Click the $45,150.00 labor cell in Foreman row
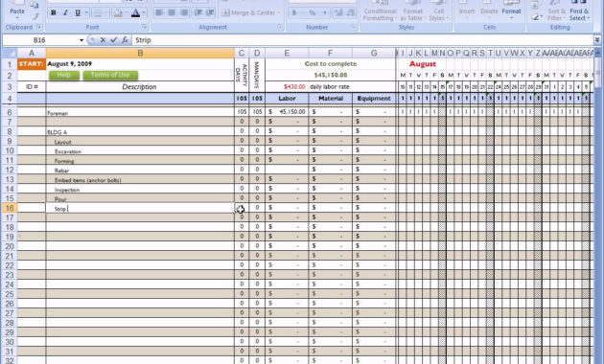The height and width of the screenshot is (364, 604). tap(287, 112)
